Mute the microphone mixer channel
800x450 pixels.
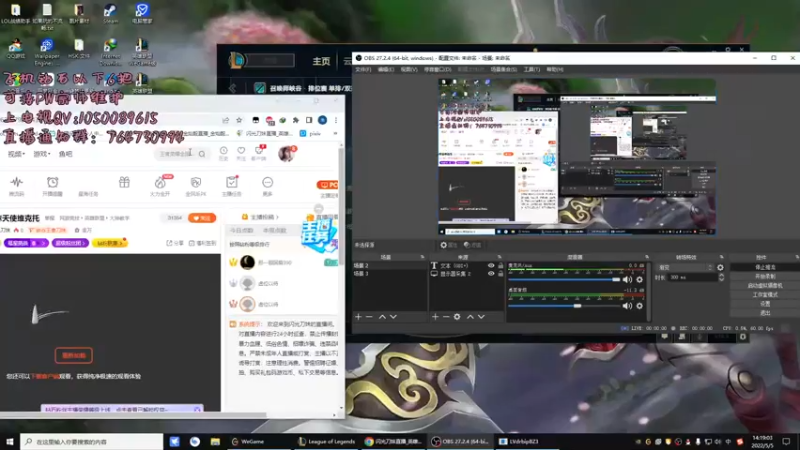(x=627, y=280)
